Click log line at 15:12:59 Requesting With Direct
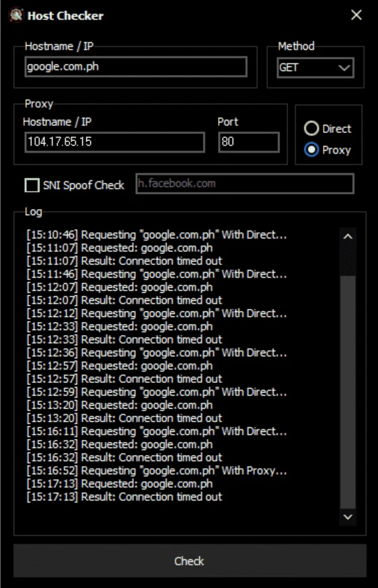The height and width of the screenshot is (588, 378). 157,392
